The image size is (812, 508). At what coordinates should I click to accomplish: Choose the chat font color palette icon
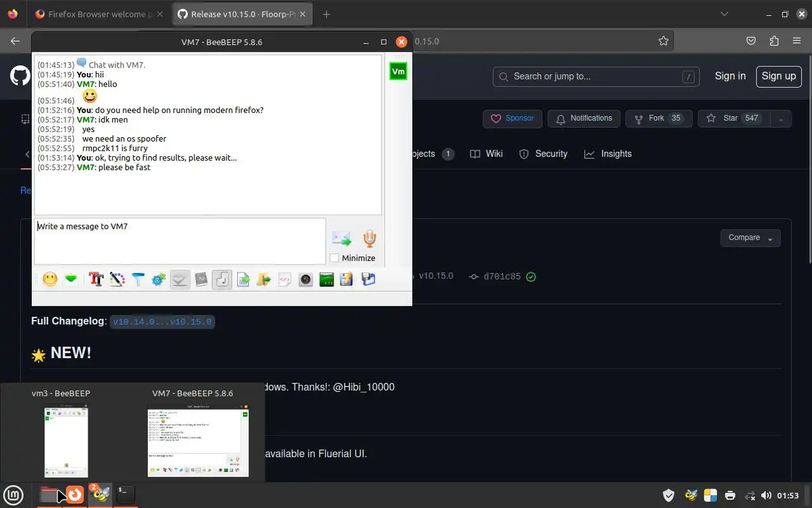tap(117, 279)
